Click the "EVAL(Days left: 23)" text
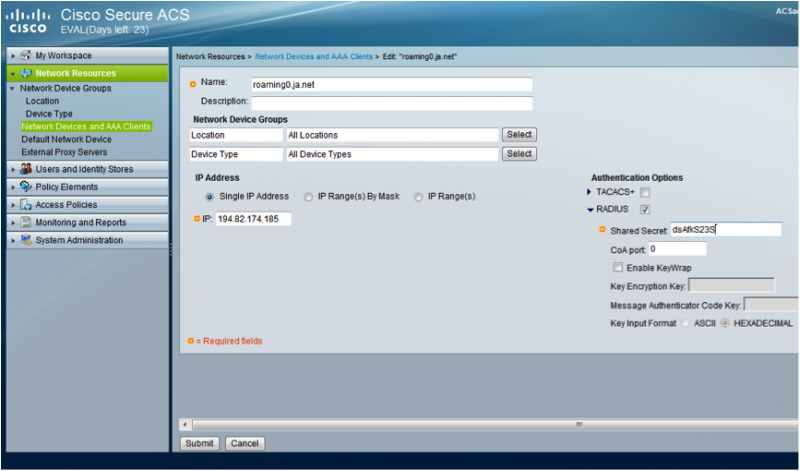This screenshot has width=800, height=471. click(x=105, y=30)
